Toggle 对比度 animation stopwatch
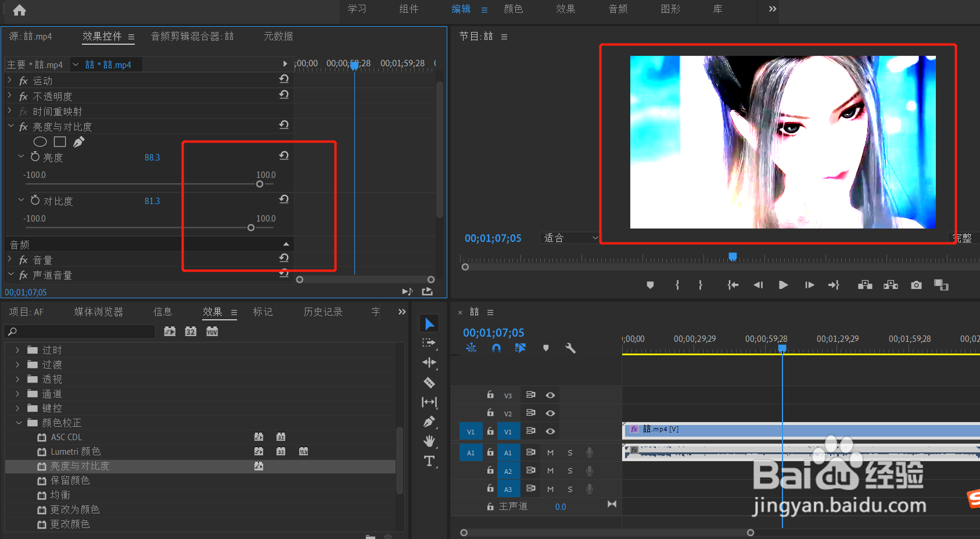 35,200
